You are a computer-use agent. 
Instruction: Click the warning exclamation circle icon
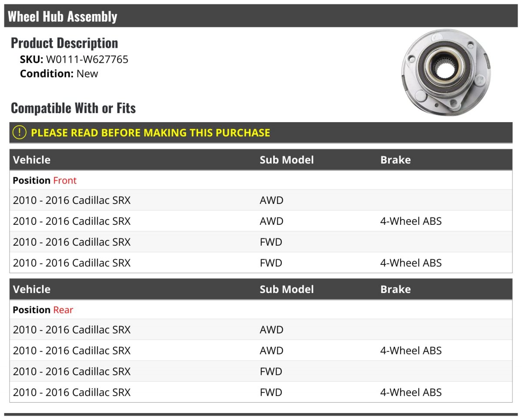tap(20, 133)
